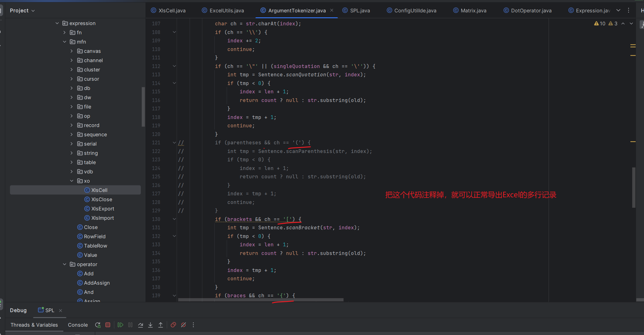
Task: Toggle code fold at line 130
Action: tap(174, 219)
